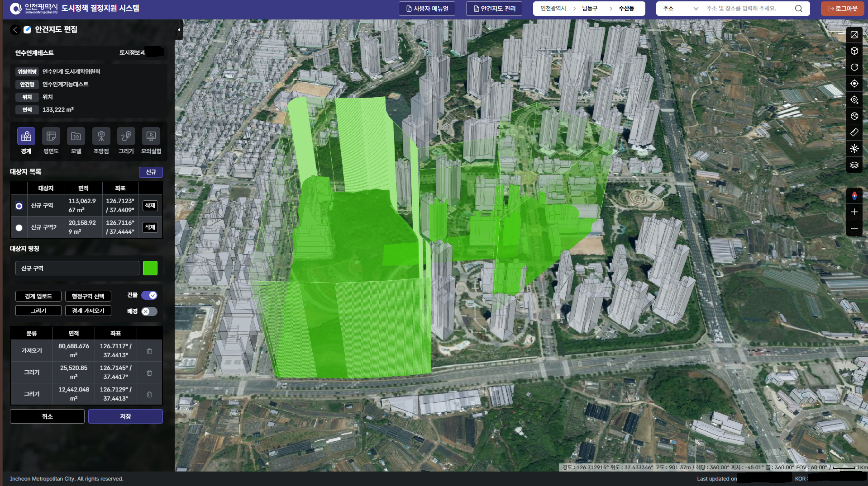
Task: Select the 신규 구역2 radio button
Action: [19, 228]
